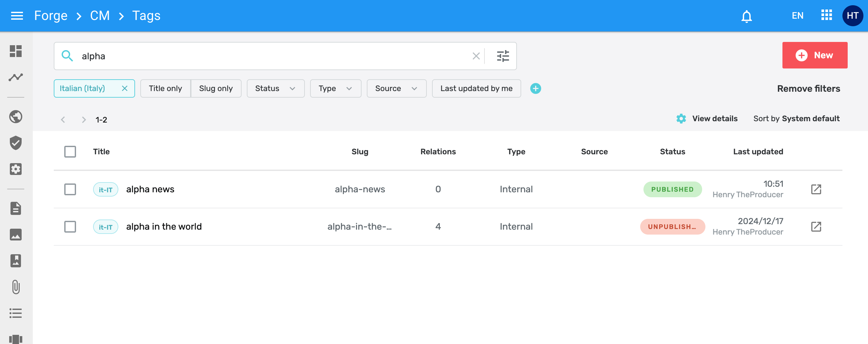Create a New tag
This screenshot has height=344, width=868.
click(x=815, y=55)
